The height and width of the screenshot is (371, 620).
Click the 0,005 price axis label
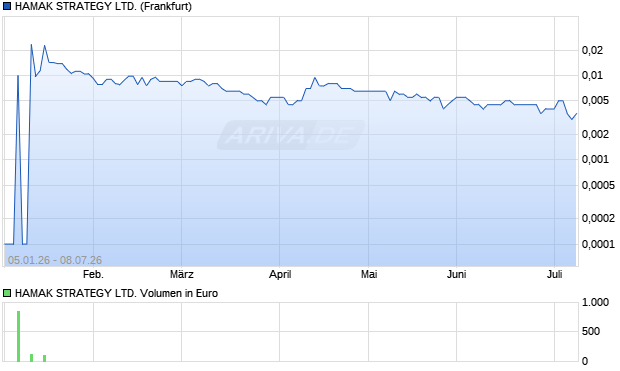click(x=595, y=100)
